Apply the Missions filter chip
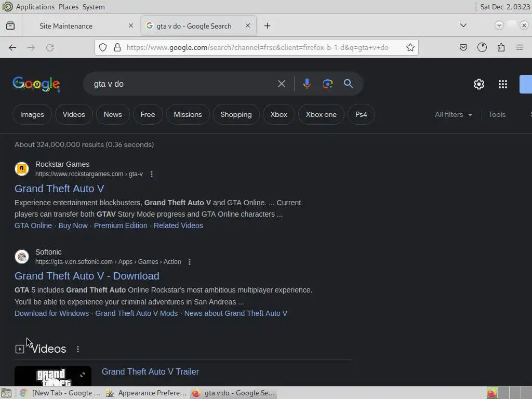The width and height of the screenshot is (532, 399). pyautogui.click(x=188, y=115)
